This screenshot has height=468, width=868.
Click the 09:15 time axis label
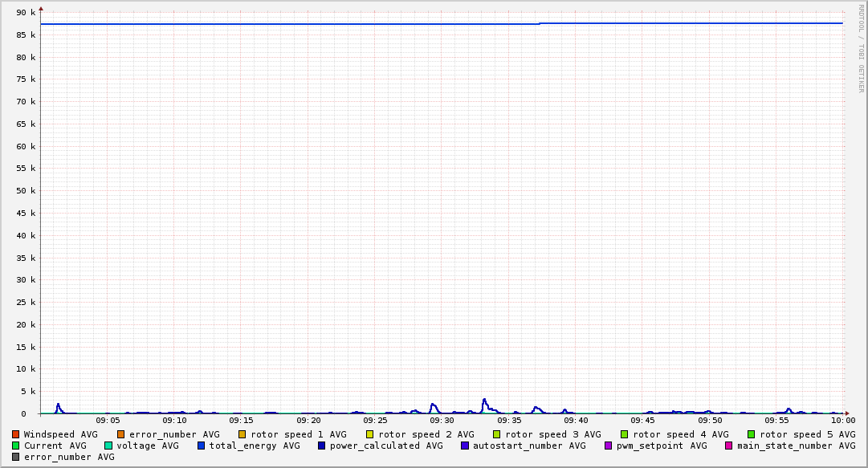(x=242, y=420)
